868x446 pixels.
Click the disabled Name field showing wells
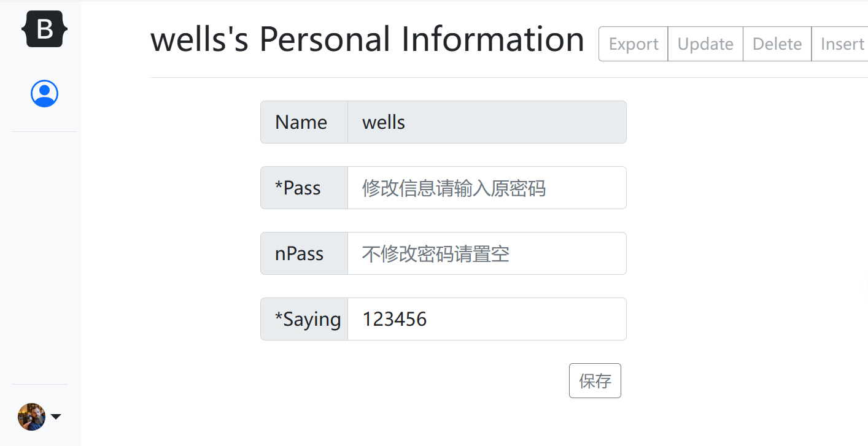(487, 122)
